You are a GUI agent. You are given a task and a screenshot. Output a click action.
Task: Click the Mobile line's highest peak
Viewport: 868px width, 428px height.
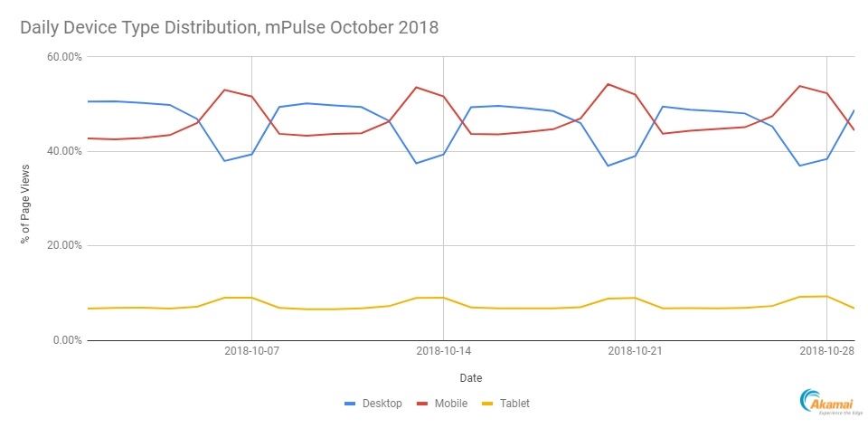tap(608, 84)
